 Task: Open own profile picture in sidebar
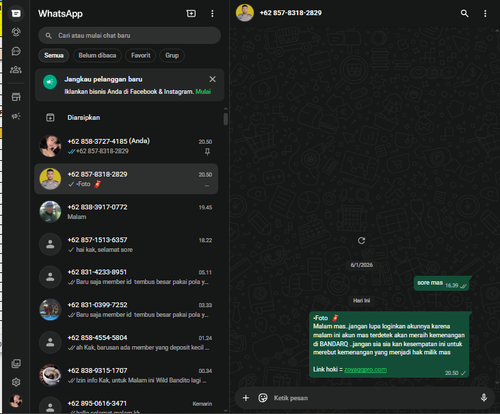[16, 401]
